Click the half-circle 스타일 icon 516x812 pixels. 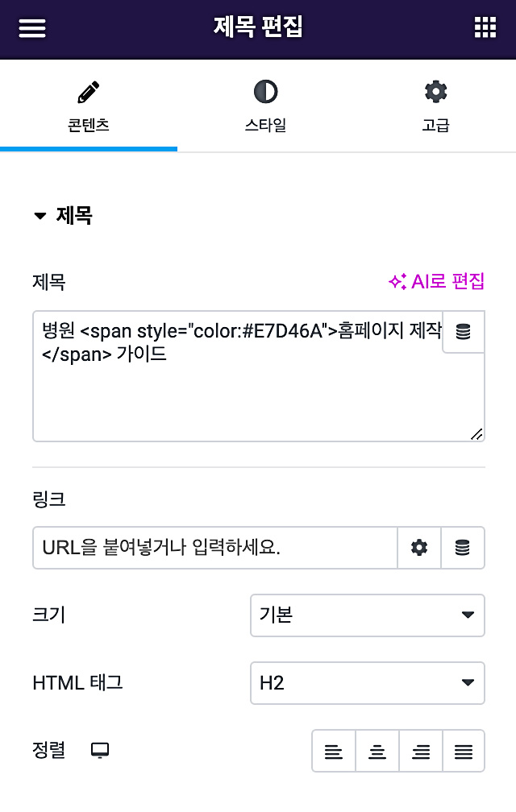pos(266,92)
